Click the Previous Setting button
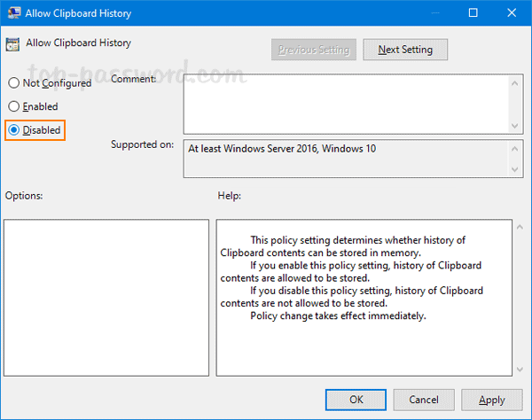This screenshot has height=420, width=532. point(312,50)
